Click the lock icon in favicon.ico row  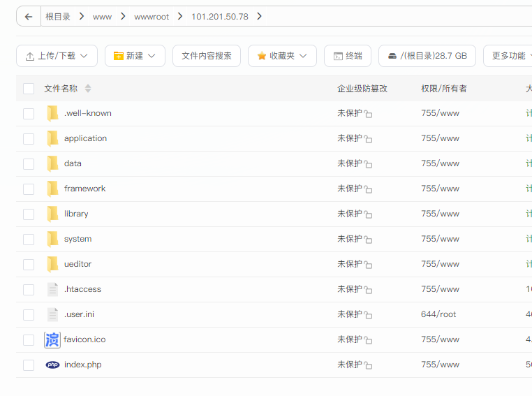[x=368, y=340]
